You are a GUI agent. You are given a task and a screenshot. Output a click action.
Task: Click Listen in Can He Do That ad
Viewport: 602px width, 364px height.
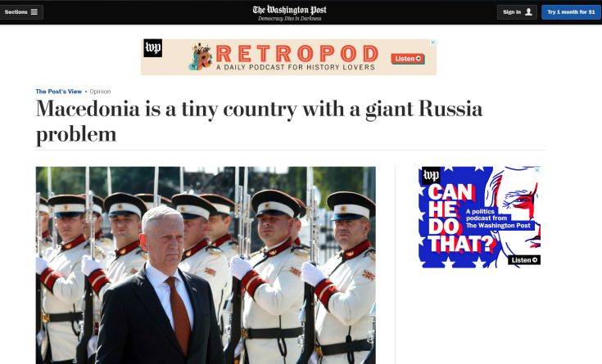click(524, 259)
